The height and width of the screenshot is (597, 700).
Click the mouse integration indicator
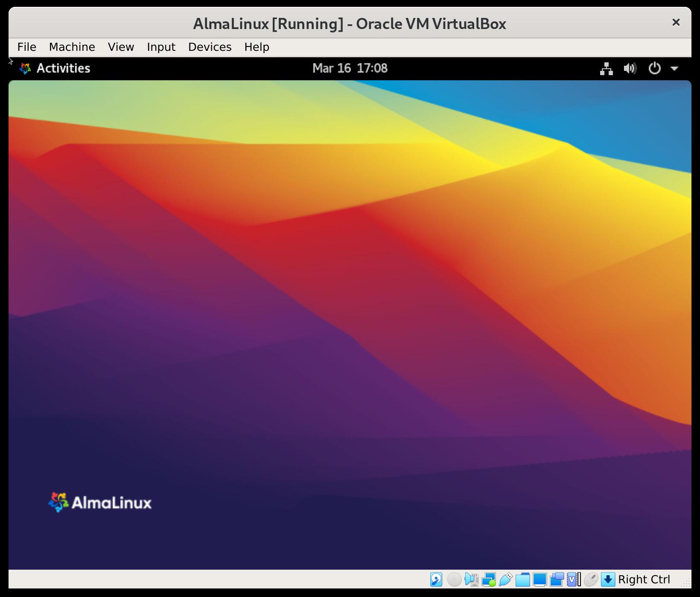coord(591,579)
